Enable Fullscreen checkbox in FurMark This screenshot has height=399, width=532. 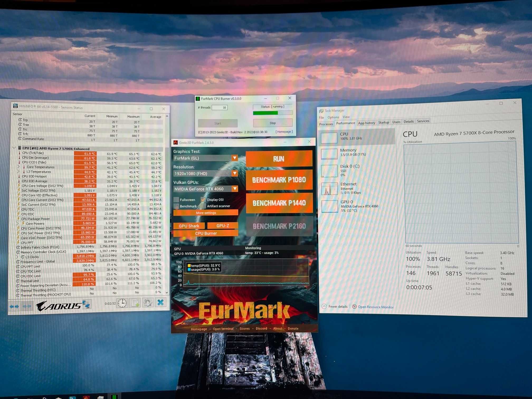point(176,200)
